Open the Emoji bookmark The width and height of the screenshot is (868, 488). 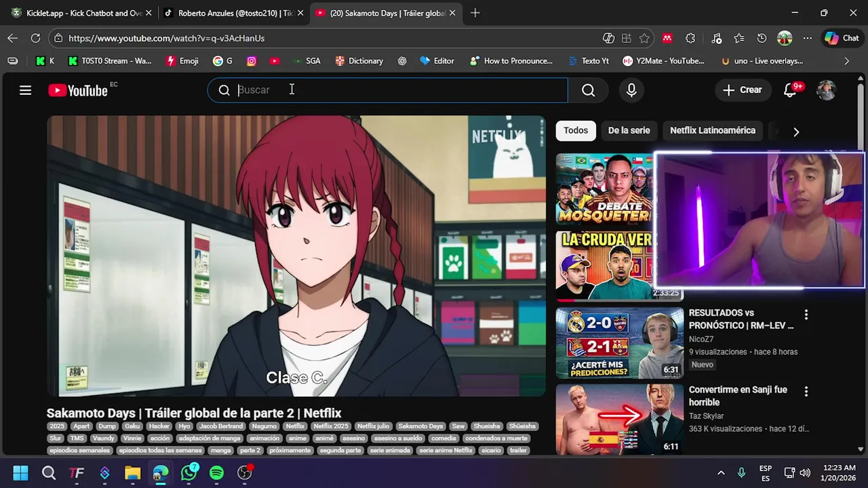click(x=182, y=61)
